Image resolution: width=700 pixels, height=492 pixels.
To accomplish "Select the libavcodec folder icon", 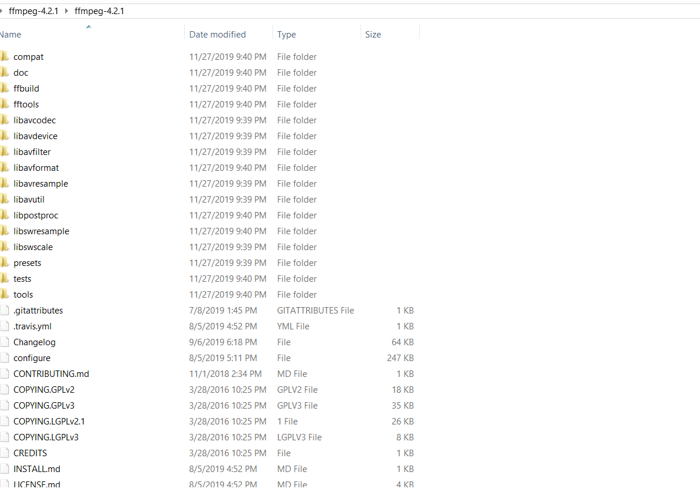I will pos(5,120).
